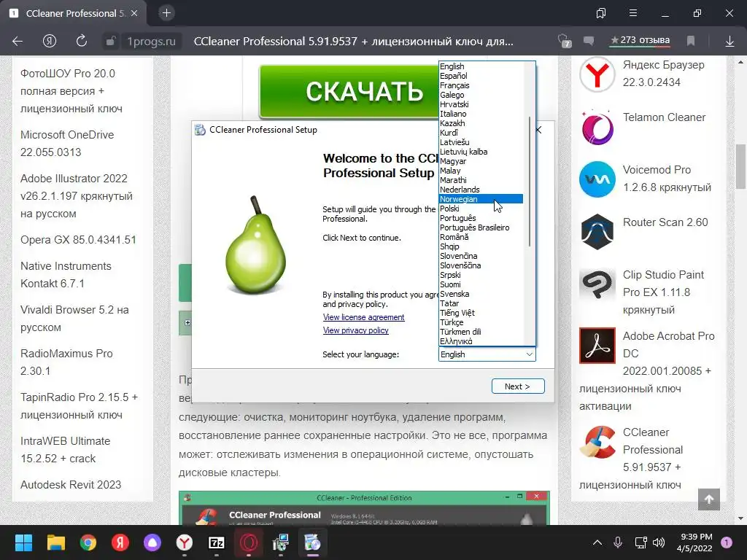Open the browser bookmarks panel icon

point(601,13)
